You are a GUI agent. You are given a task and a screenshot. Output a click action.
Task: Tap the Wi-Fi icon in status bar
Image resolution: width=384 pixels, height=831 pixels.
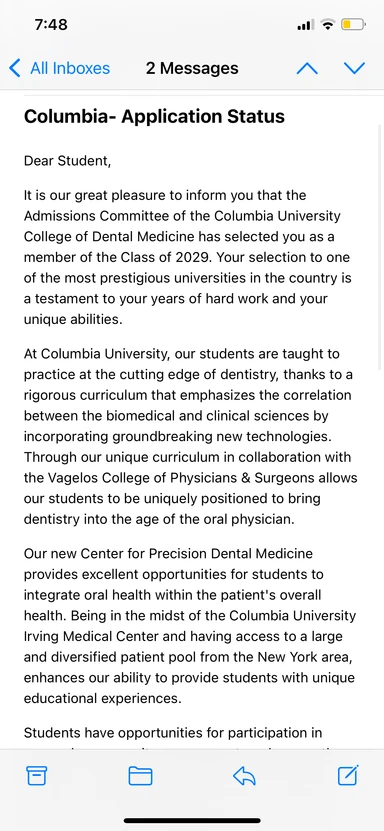click(x=328, y=24)
